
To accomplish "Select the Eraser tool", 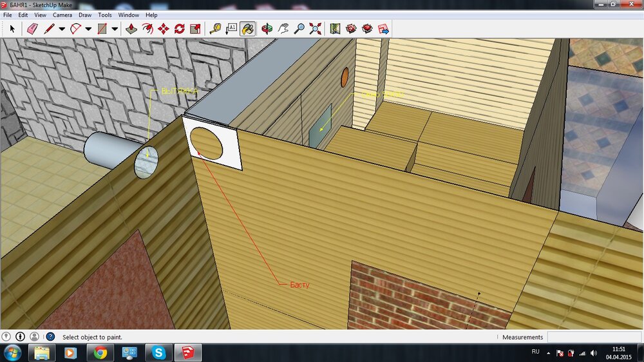I will point(32,28).
